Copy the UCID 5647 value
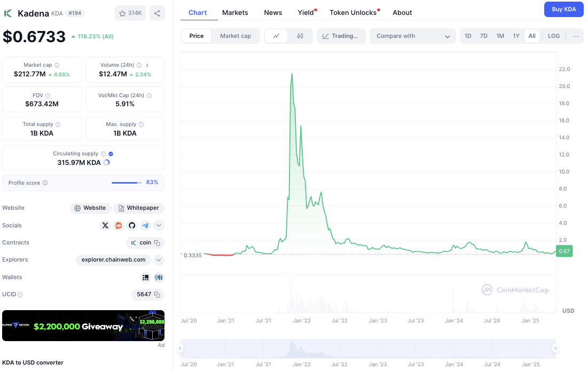 [x=158, y=295]
